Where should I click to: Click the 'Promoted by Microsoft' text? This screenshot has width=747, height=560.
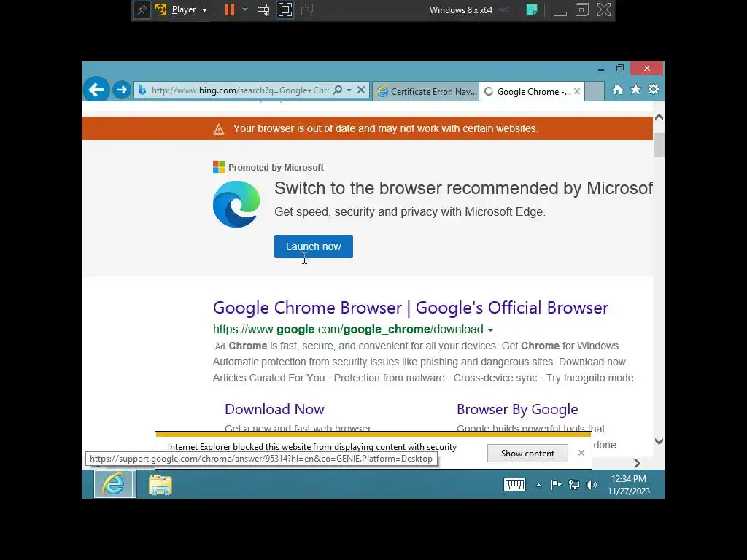pyautogui.click(x=276, y=168)
